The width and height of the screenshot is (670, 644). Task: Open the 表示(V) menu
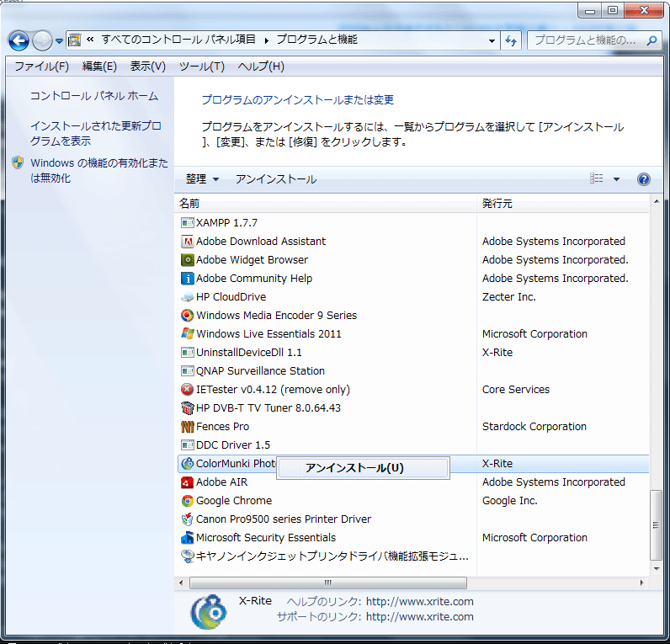click(x=148, y=67)
